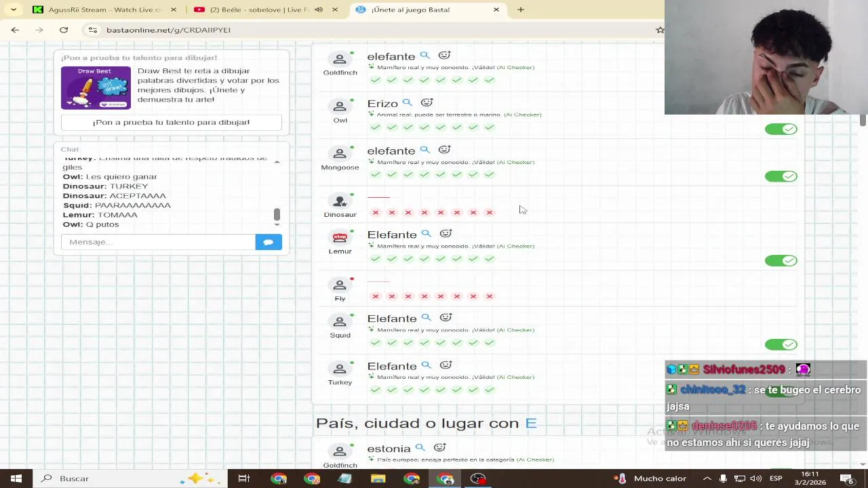Open AI Checker link on Owl's Erizo

tap(522, 115)
